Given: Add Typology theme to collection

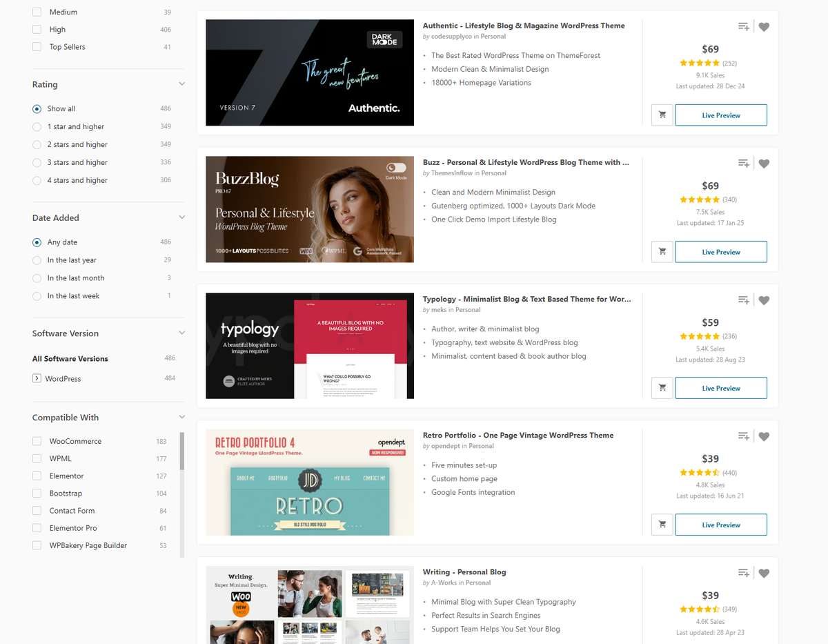Looking at the screenshot, I should [743, 300].
